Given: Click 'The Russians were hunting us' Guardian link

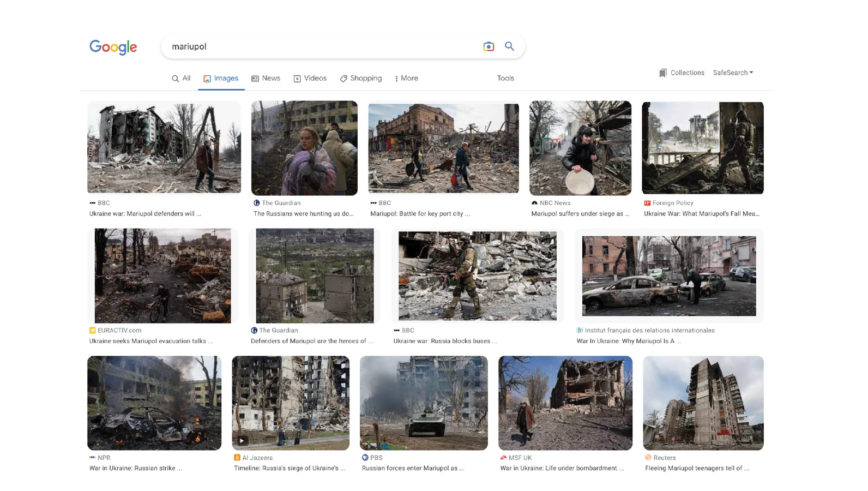Looking at the screenshot, I should (x=303, y=213).
